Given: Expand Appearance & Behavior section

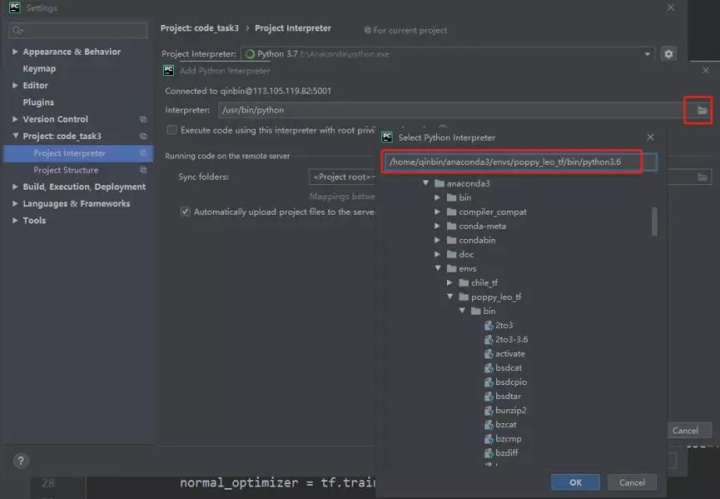Looking at the screenshot, I should click(15, 51).
